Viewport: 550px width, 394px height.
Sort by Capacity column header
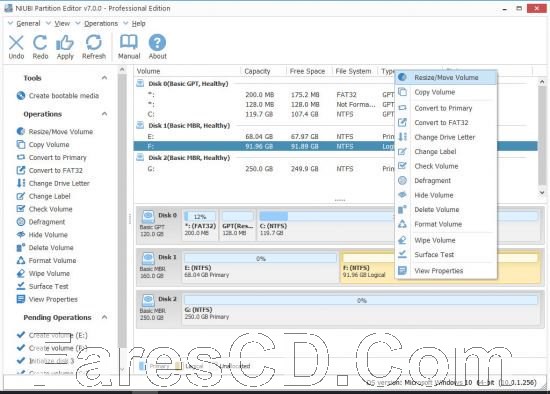point(263,71)
